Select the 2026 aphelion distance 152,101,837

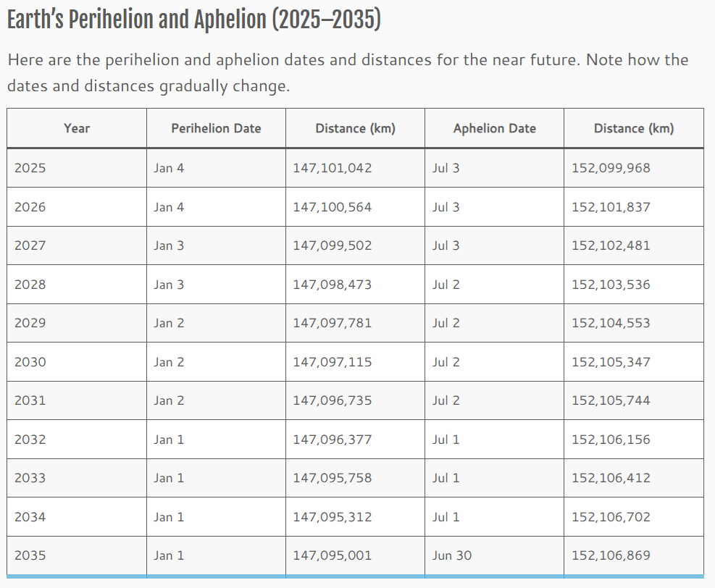[x=611, y=207]
